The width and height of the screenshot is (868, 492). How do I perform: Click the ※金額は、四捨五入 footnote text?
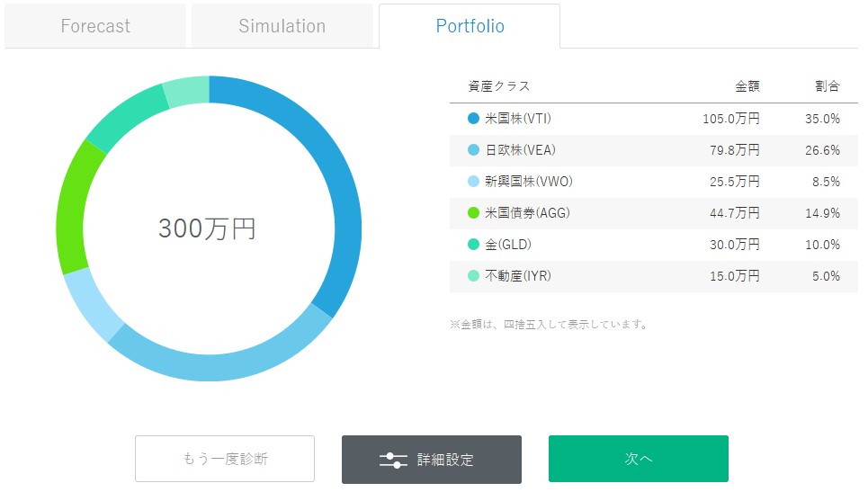coord(548,325)
